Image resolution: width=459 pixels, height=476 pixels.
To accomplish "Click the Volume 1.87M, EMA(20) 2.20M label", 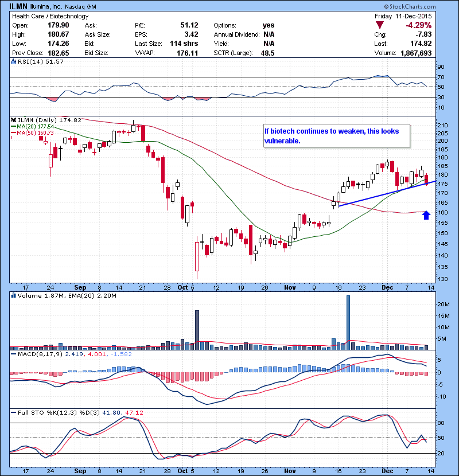I will click(x=67, y=295).
